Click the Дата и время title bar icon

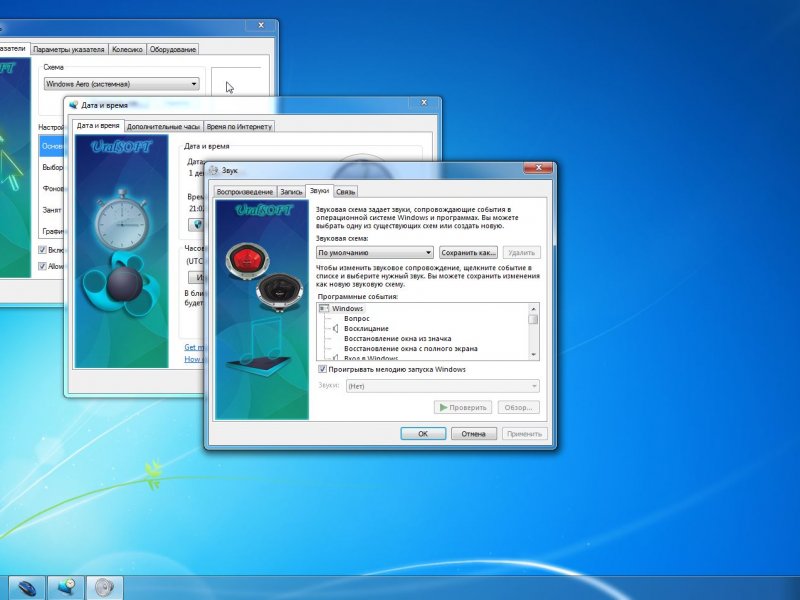coord(73,105)
